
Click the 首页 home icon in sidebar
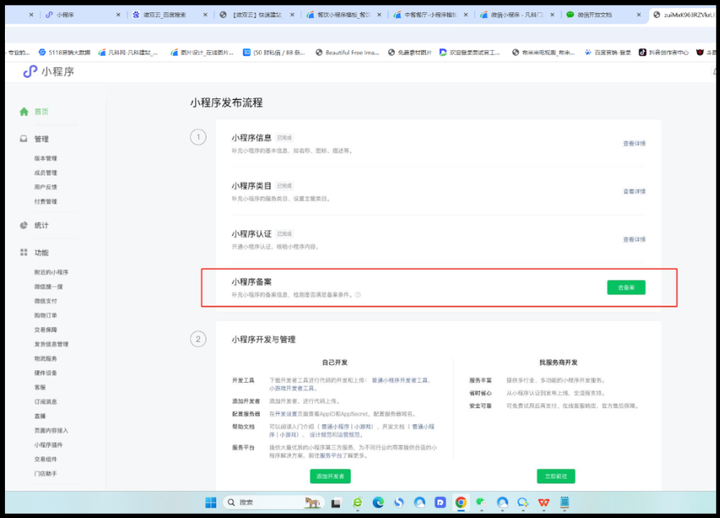[x=24, y=111]
